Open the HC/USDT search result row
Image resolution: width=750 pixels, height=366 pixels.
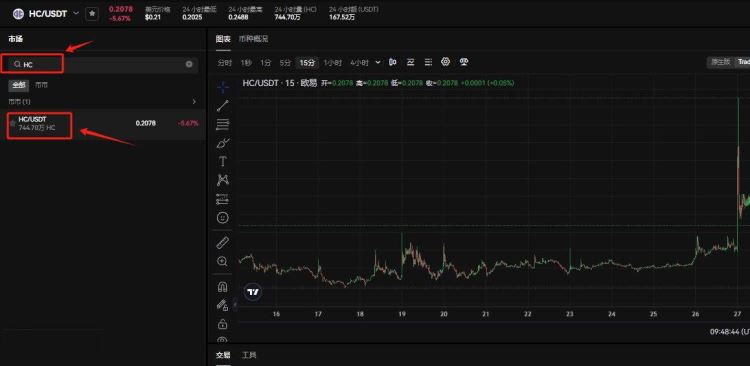coord(103,124)
